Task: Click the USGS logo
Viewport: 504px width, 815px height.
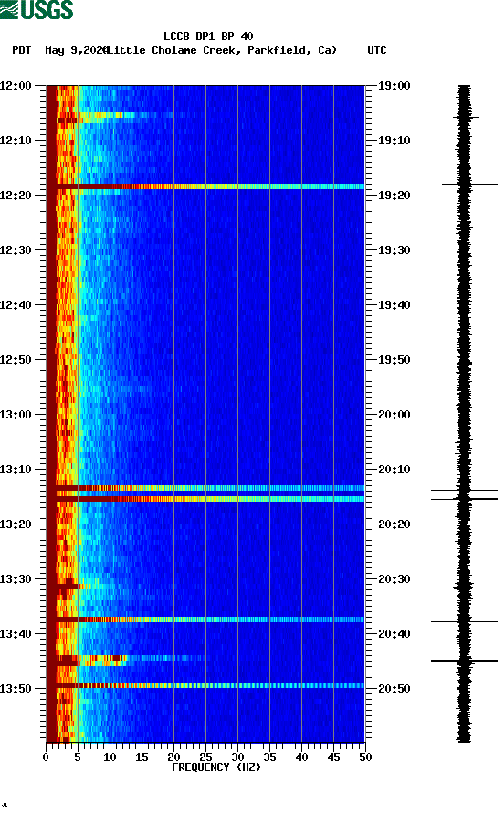Action: 37,10
